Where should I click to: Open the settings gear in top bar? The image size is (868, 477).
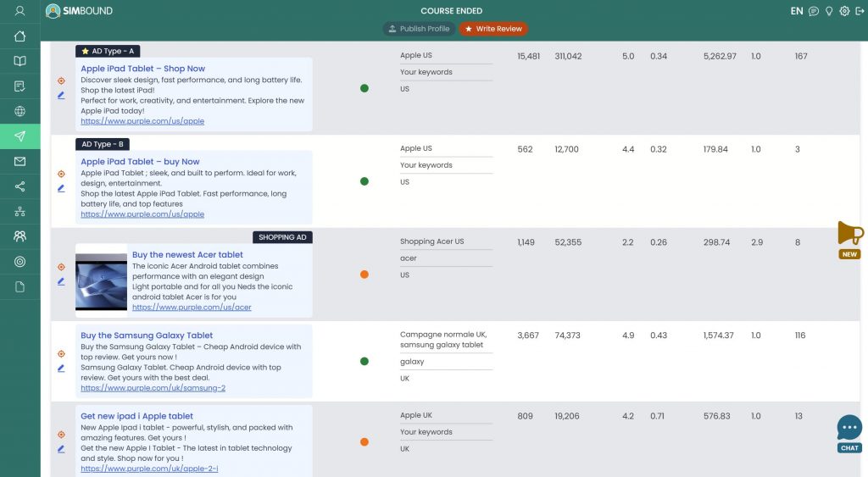pyautogui.click(x=844, y=11)
